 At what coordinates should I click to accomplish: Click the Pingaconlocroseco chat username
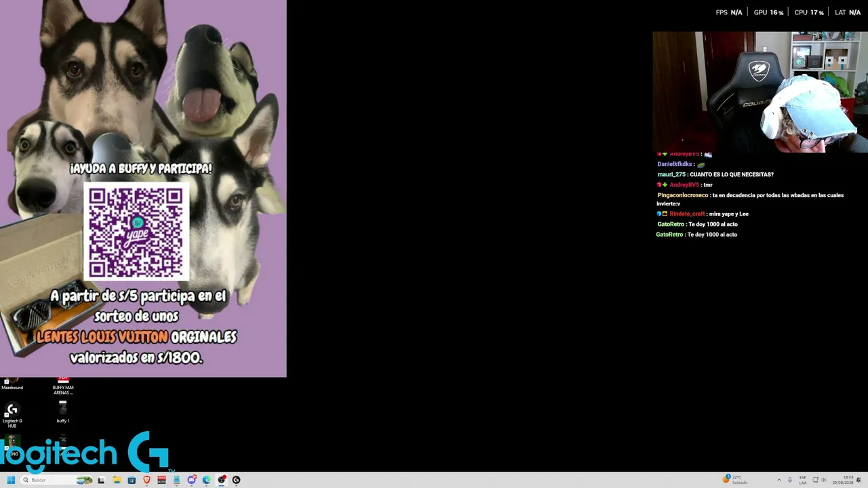pyautogui.click(x=683, y=195)
